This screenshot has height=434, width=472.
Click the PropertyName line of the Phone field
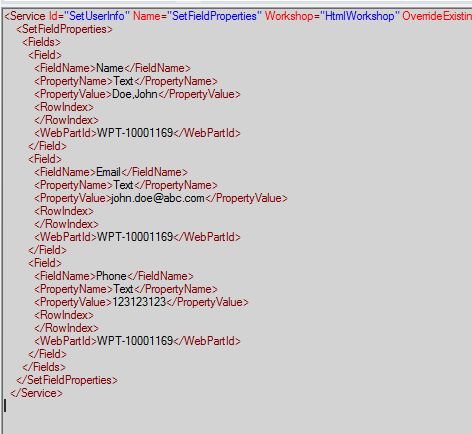click(x=126, y=289)
